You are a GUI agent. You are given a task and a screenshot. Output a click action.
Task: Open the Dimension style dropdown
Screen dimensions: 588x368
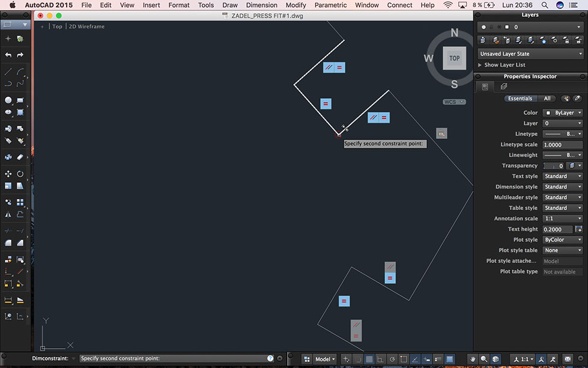click(x=563, y=186)
